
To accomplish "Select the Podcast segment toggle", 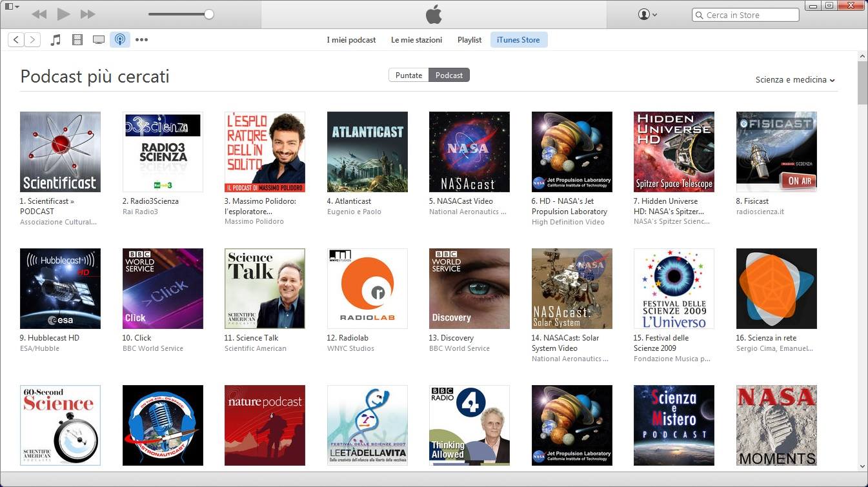I will (449, 75).
